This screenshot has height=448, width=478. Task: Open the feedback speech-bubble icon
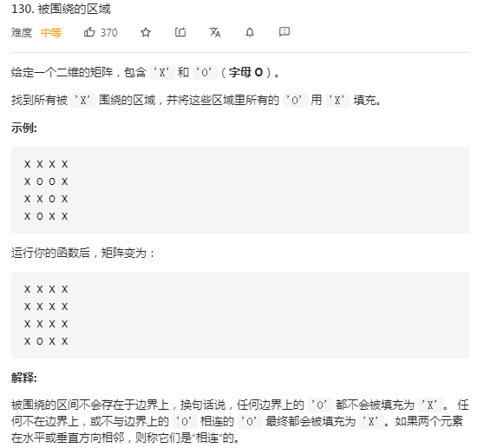[285, 32]
